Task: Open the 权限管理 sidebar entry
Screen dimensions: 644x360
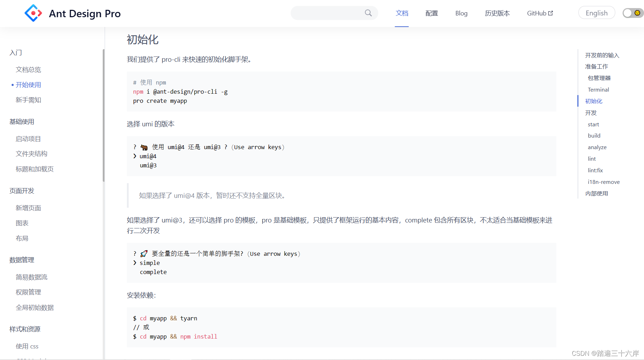Action: (28, 292)
